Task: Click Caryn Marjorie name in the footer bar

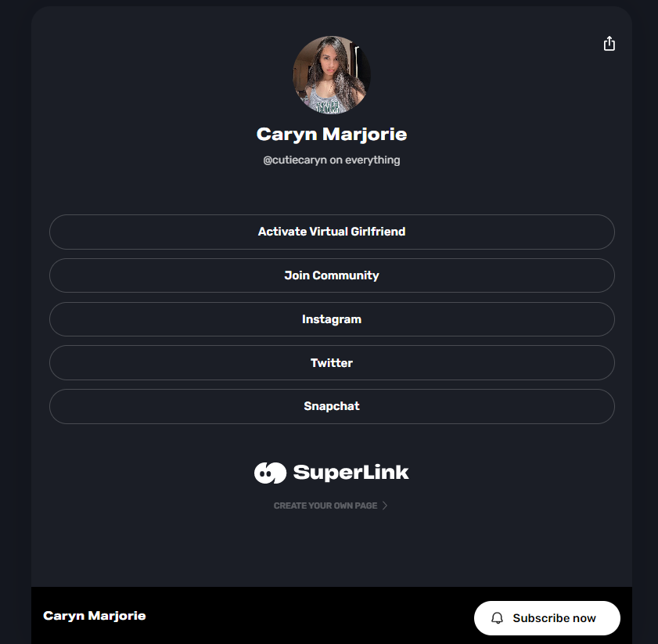Action: click(95, 616)
